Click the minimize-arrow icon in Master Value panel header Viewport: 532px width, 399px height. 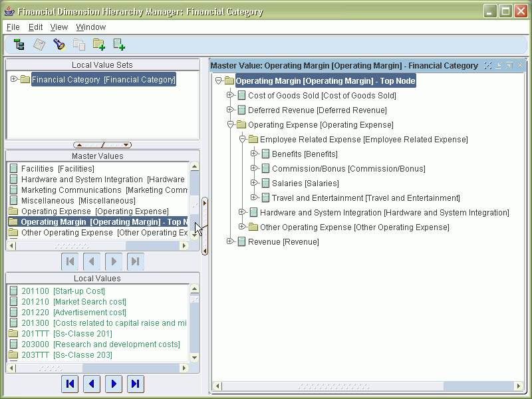click(x=498, y=65)
